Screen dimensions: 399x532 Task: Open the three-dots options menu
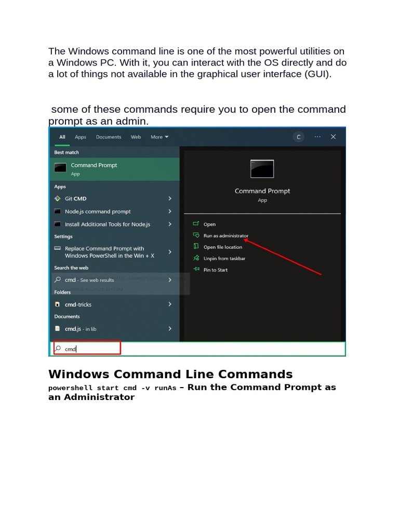317,137
